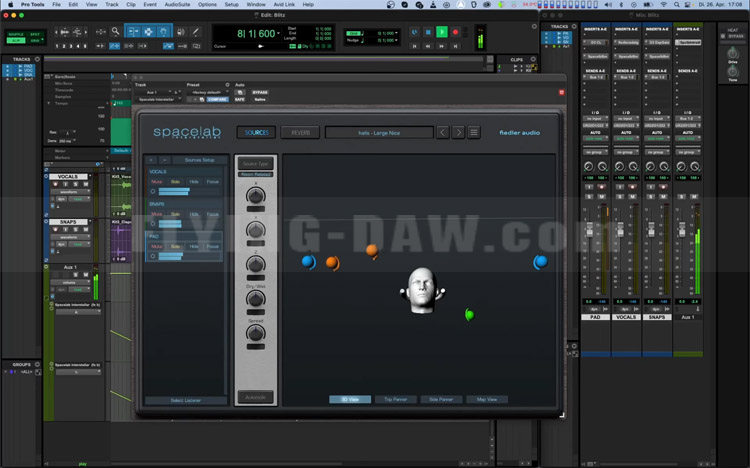Click Go to End transport button
The height and width of the screenshot is (468, 750).
(x=455, y=46)
